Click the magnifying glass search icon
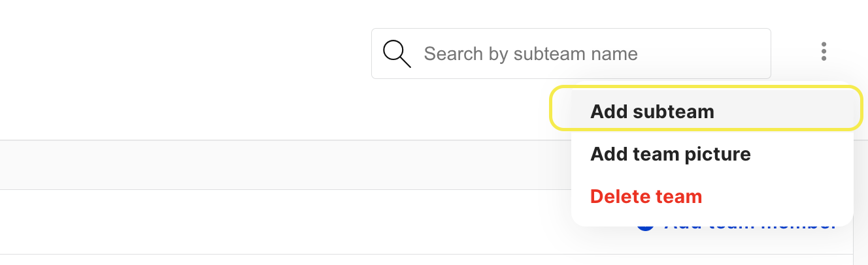 pos(397,54)
